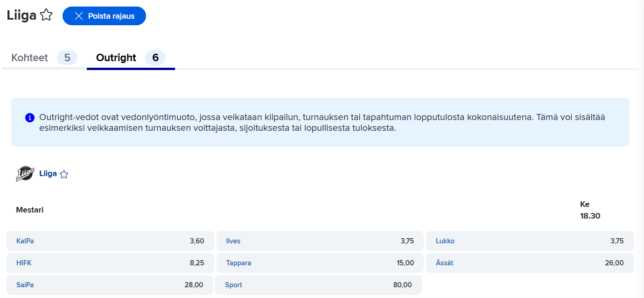This screenshot has width=644, height=298.
Task: Click the Ke 18.30 closing time
Action: pos(590,210)
